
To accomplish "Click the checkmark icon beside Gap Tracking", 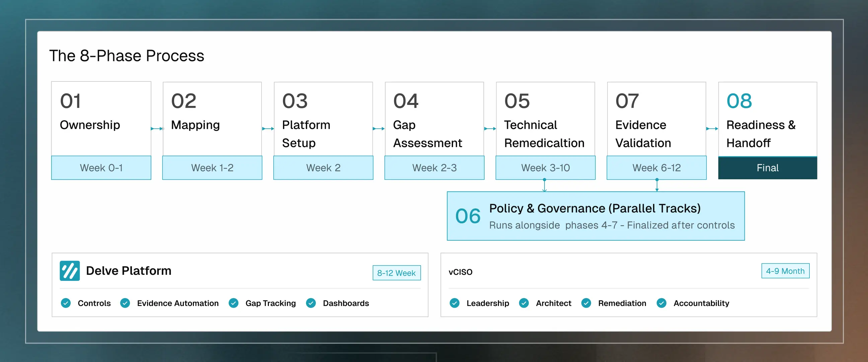I will [233, 303].
